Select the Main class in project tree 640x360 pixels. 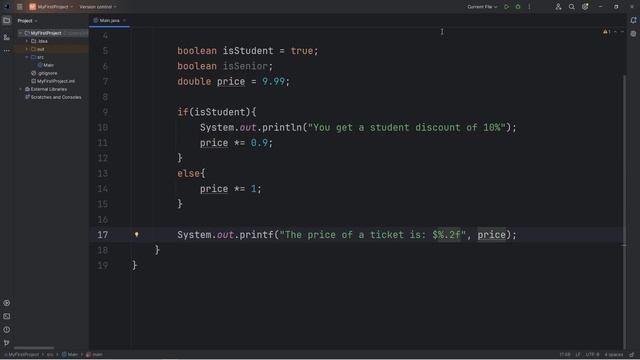click(x=45, y=65)
